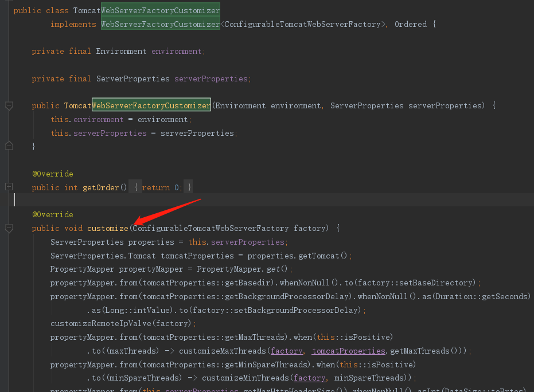
Task: Click Long::intValue method reference
Action: (137, 311)
